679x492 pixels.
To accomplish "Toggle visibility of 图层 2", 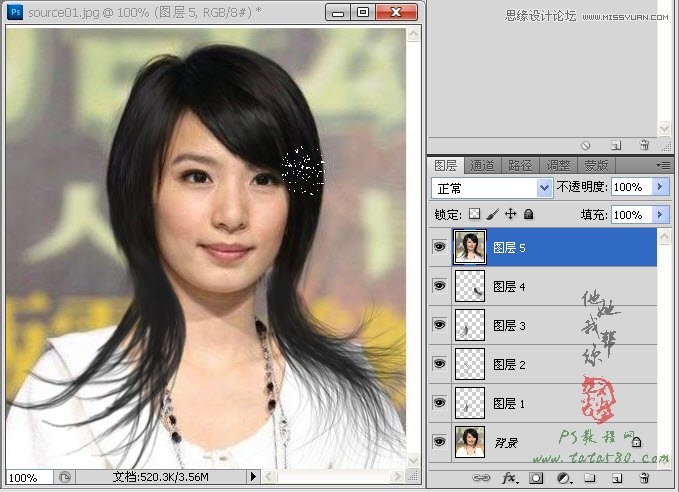I will [x=440, y=364].
